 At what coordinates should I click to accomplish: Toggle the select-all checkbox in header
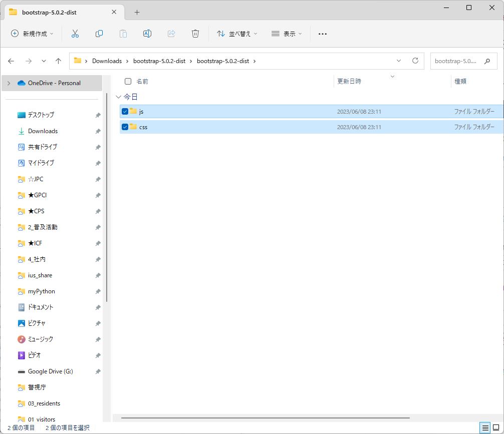[128, 81]
